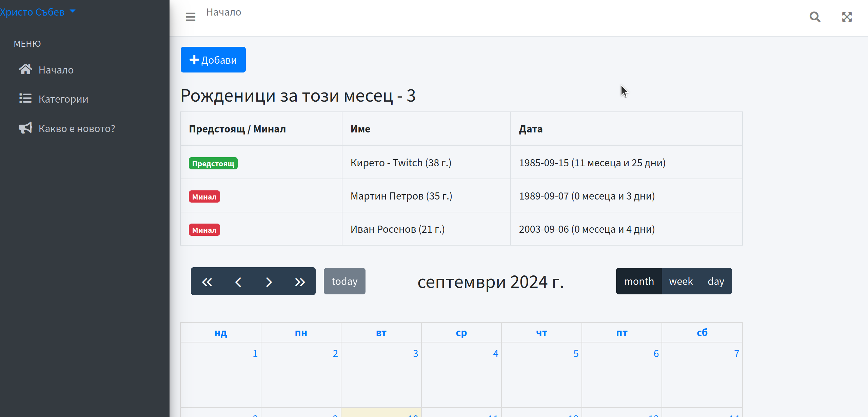Switch the calendar to day view
Viewport: 868px width, 417px height.
[716, 281]
